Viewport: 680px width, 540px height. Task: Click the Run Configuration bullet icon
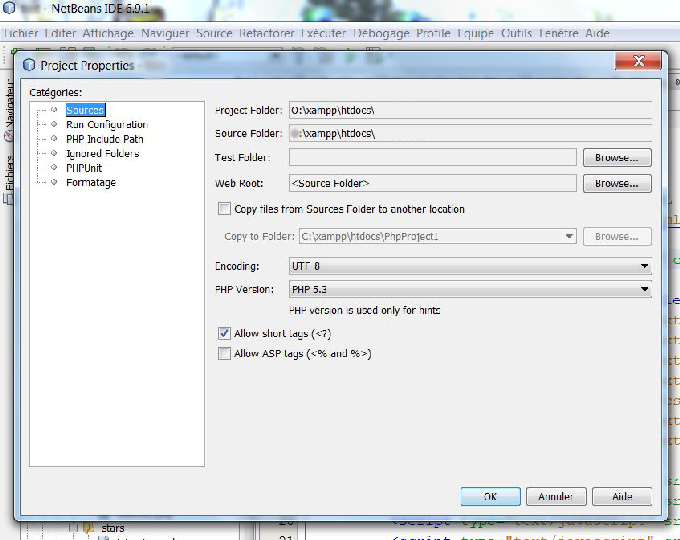[54, 124]
